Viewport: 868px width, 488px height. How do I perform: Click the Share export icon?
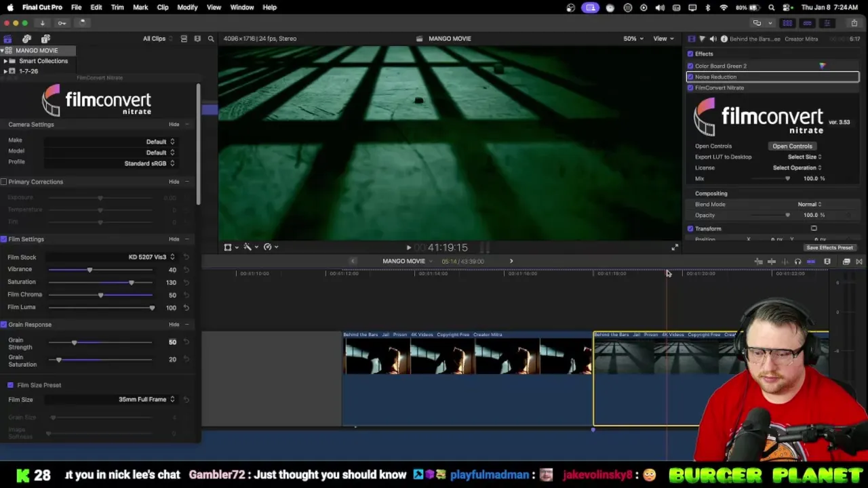[x=854, y=23]
